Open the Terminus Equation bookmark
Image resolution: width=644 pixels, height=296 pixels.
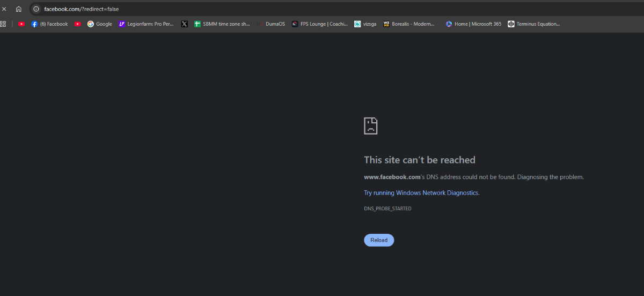pyautogui.click(x=534, y=24)
